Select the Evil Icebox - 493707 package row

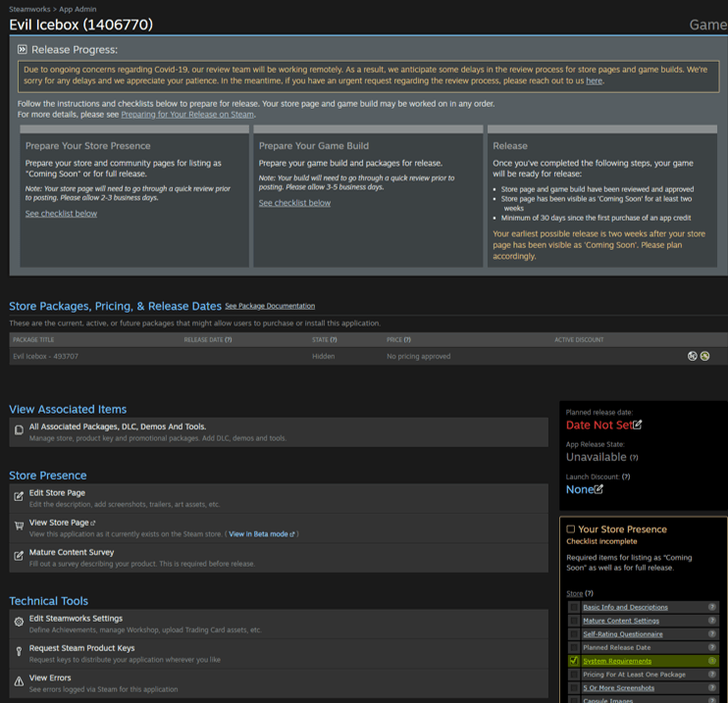pos(369,356)
